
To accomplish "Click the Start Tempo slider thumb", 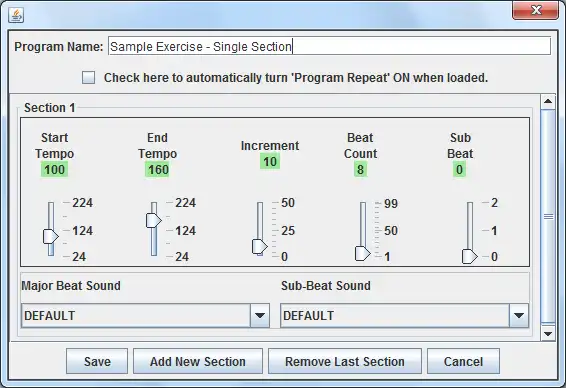I will pyautogui.click(x=51, y=236).
